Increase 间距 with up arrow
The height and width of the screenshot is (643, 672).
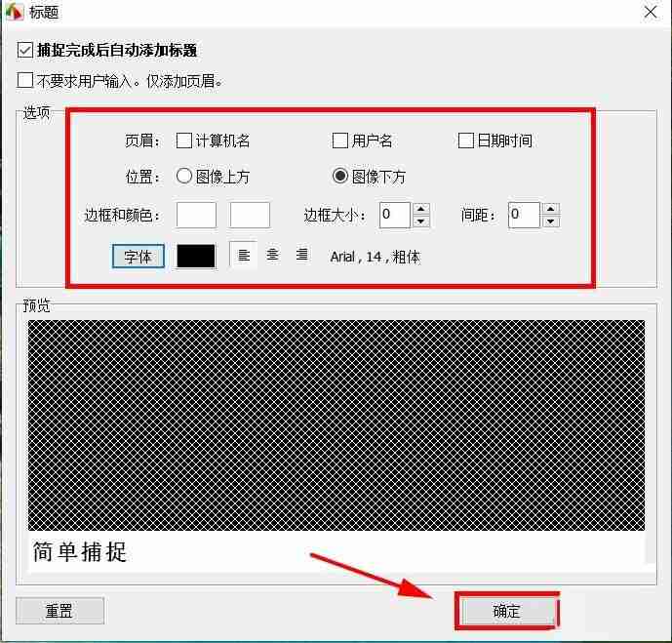[x=551, y=209]
